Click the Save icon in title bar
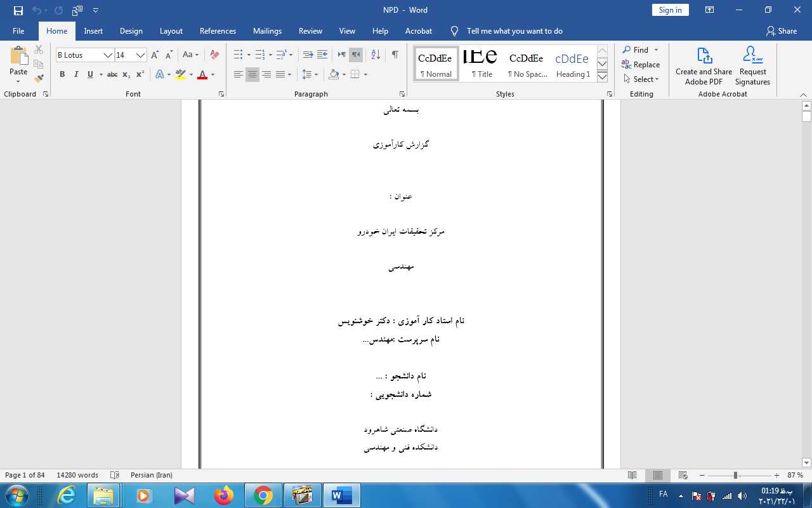This screenshot has height=508, width=812. pos(18,10)
